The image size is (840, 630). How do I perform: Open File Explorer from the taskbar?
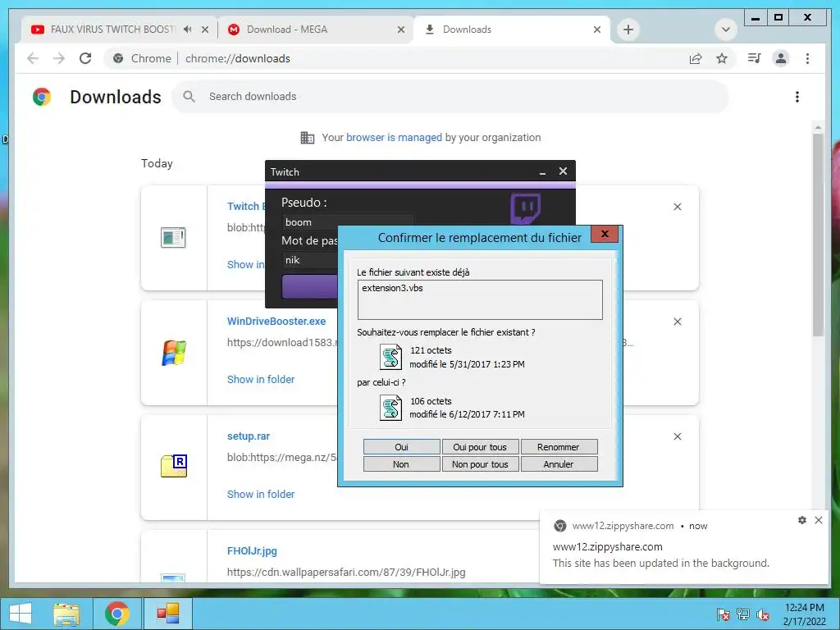pyautogui.click(x=66, y=614)
